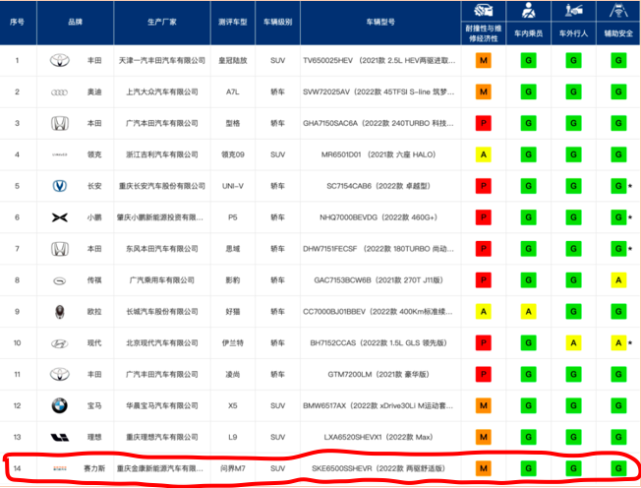Click the SUV level cell in the 领克09 row
This screenshot has width=641, height=488.
pyautogui.click(x=278, y=155)
